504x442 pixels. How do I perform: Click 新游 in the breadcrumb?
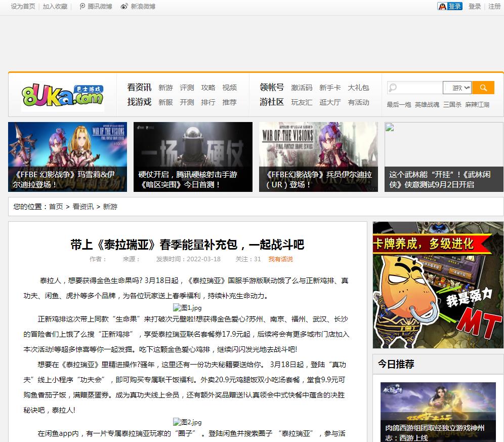click(x=110, y=207)
